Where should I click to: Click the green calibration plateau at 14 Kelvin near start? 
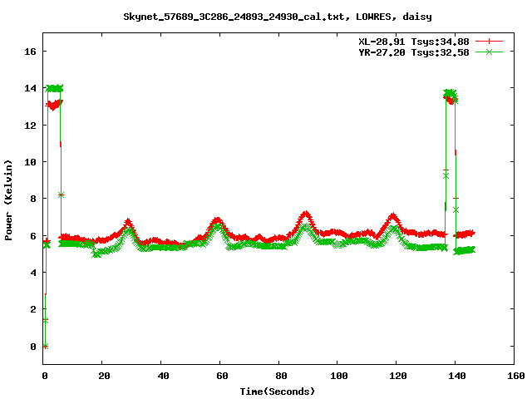(x=54, y=89)
